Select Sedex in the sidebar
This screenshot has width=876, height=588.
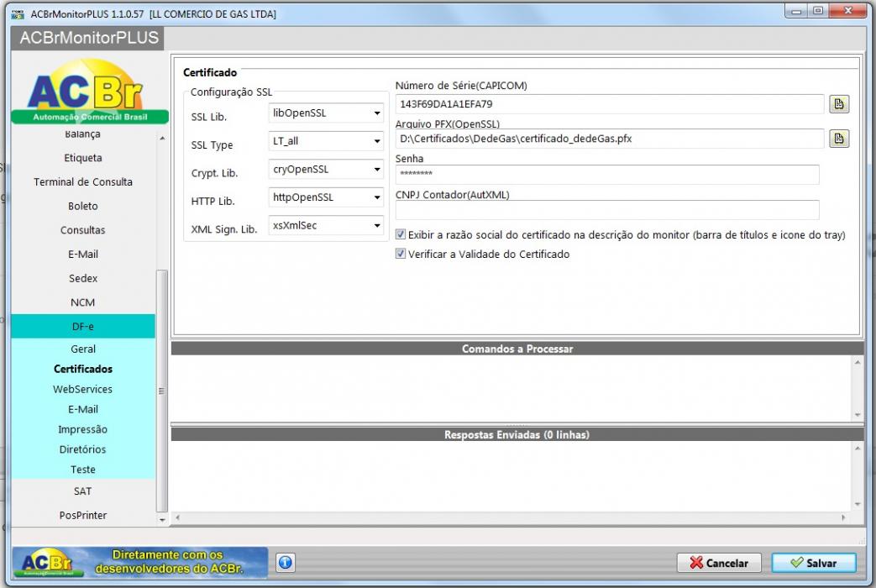[82, 278]
